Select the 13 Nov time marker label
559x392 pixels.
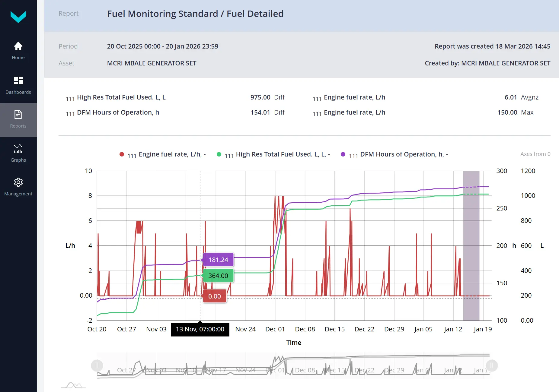[x=200, y=329]
